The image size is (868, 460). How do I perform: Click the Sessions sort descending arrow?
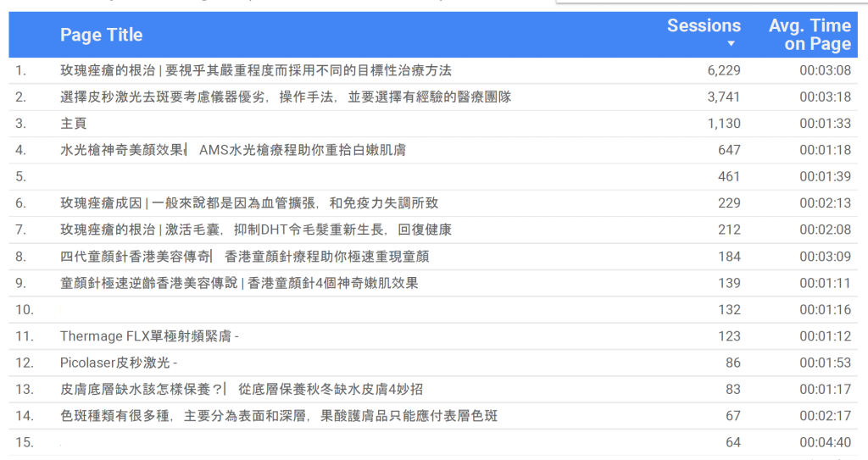click(731, 44)
